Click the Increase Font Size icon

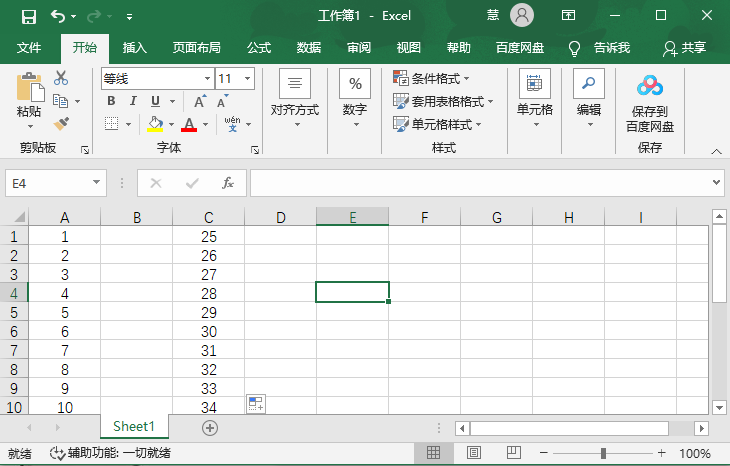point(200,101)
